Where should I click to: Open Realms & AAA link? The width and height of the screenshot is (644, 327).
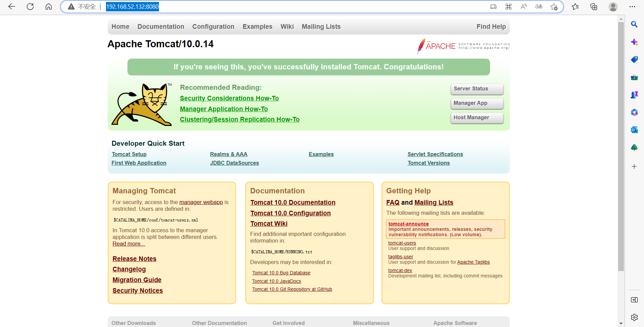click(229, 154)
